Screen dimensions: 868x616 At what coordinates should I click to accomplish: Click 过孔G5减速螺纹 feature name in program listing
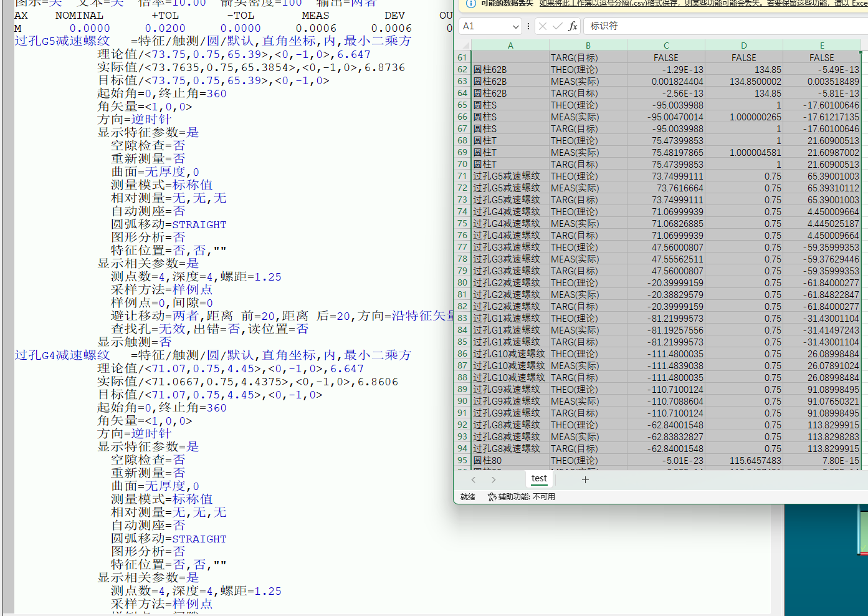coord(62,41)
